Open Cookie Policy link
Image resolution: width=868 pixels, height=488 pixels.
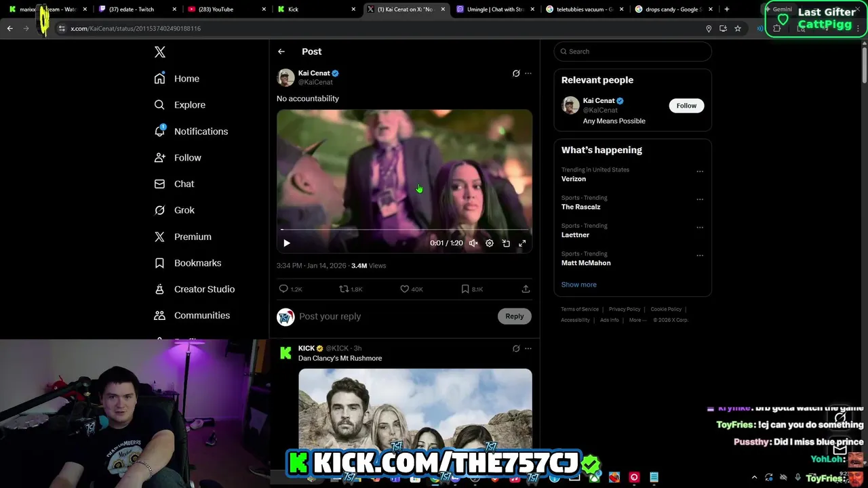tap(666, 309)
